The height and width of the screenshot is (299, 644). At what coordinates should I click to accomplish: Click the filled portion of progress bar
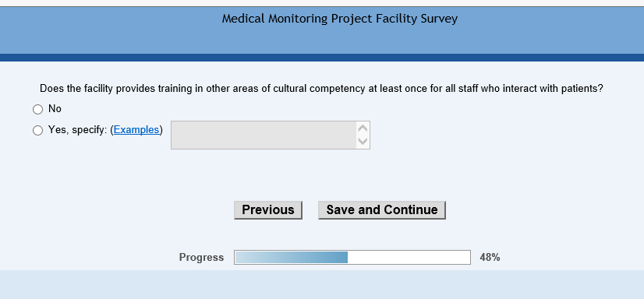coord(291,258)
